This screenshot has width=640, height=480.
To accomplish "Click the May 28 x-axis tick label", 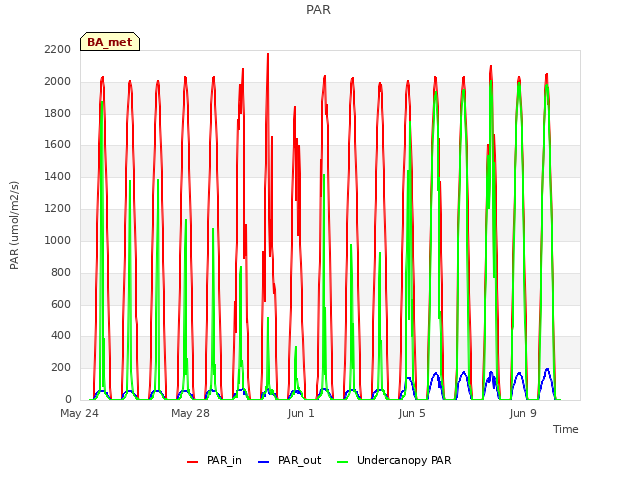I will [x=190, y=413].
